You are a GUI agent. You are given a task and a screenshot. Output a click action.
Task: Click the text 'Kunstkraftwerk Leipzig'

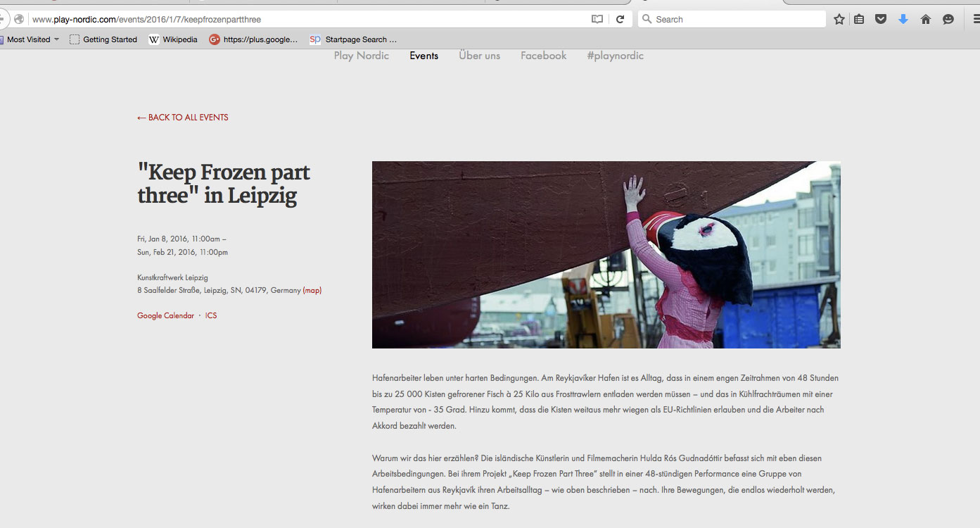[172, 277]
